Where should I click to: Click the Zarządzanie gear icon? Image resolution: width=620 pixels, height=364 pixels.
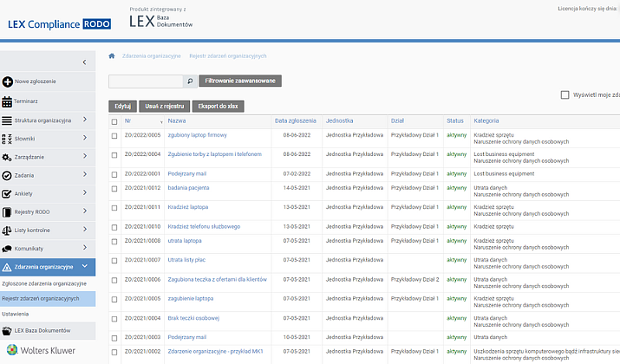click(8, 157)
